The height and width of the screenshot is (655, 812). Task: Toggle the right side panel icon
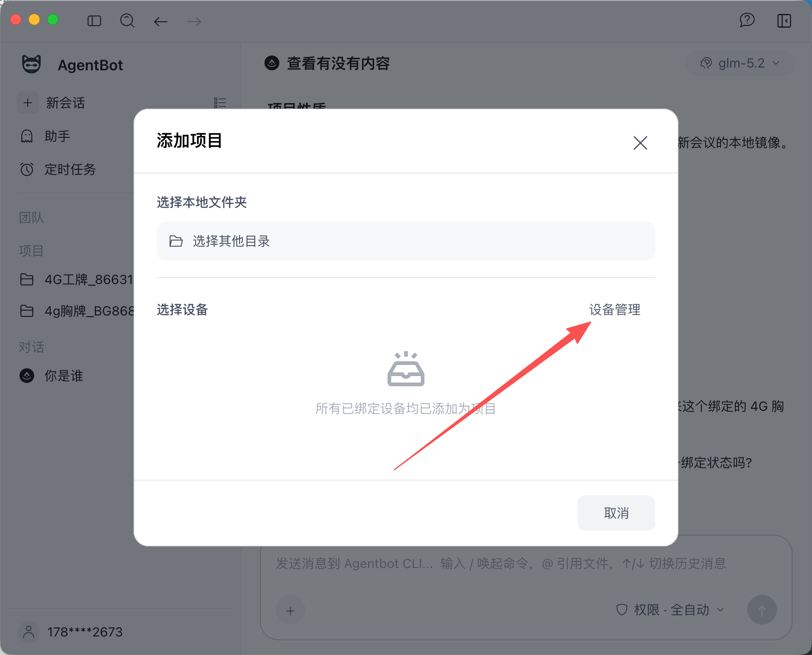click(x=784, y=21)
